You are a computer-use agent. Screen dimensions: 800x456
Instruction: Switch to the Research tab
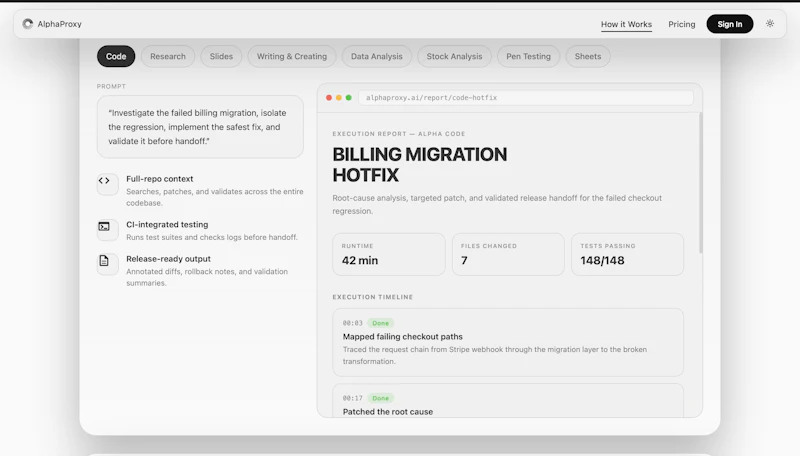(x=168, y=56)
